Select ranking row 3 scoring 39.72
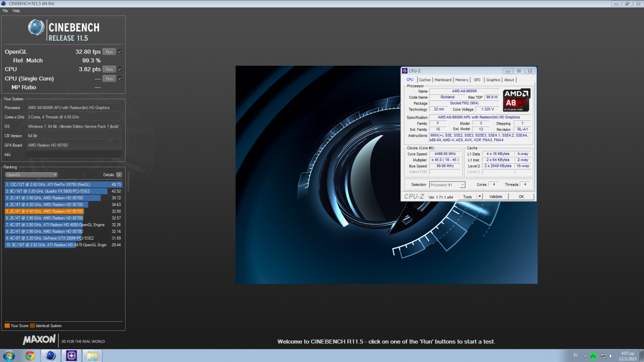This screenshot has width=644, height=362. click(x=63, y=197)
